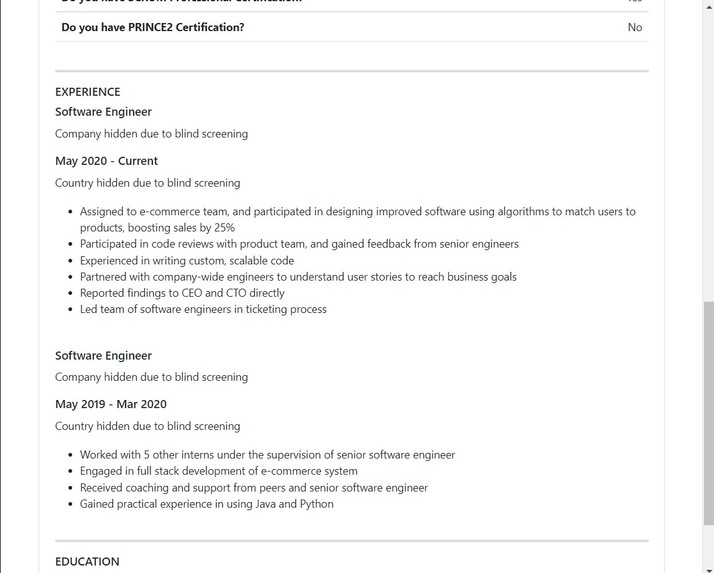
Task: Click the EXPERIENCE section heading
Action: click(x=88, y=92)
